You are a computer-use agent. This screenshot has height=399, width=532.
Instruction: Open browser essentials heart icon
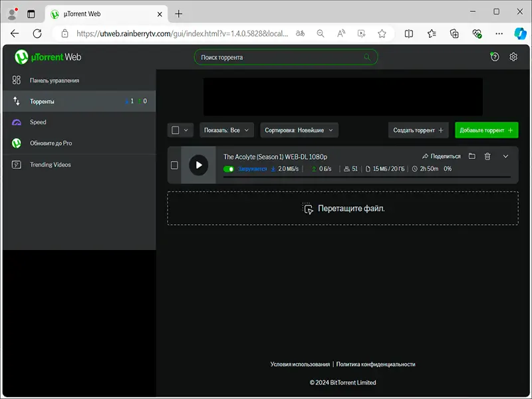[x=477, y=34]
